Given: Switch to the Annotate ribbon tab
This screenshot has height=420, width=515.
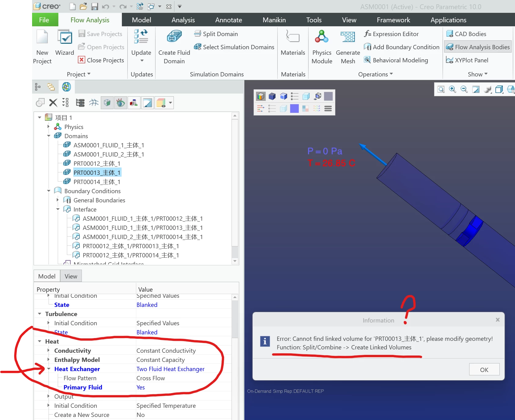Looking at the screenshot, I should [228, 20].
